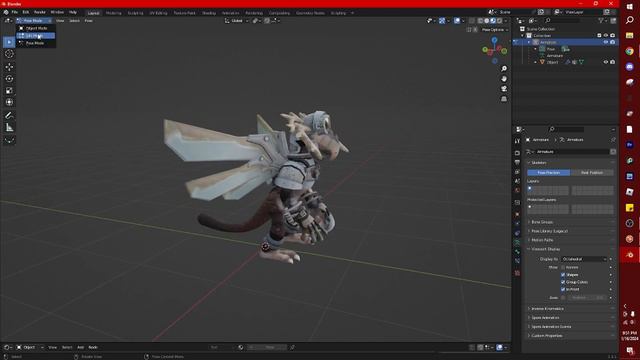Open the Pose Mode selector dropdown
The height and width of the screenshot is (360, 640).
pos(34,20)
